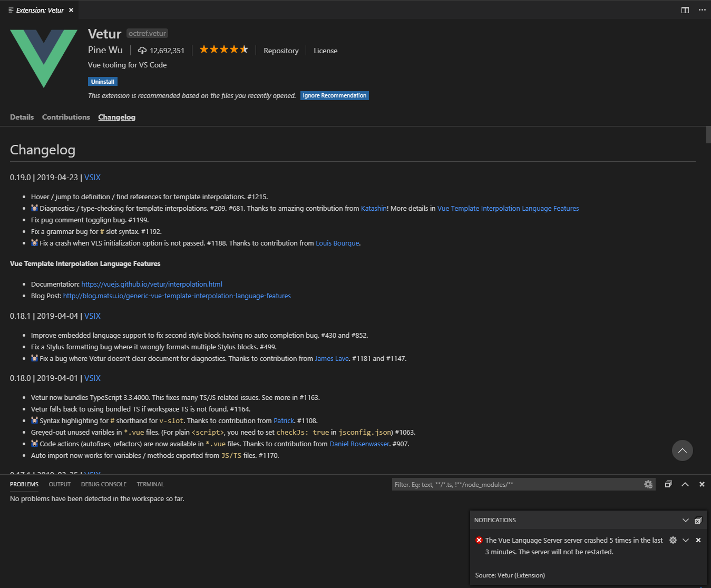Click the Uninstall button
The height and width of the screenshot is (588, 711).
[102, 81]
